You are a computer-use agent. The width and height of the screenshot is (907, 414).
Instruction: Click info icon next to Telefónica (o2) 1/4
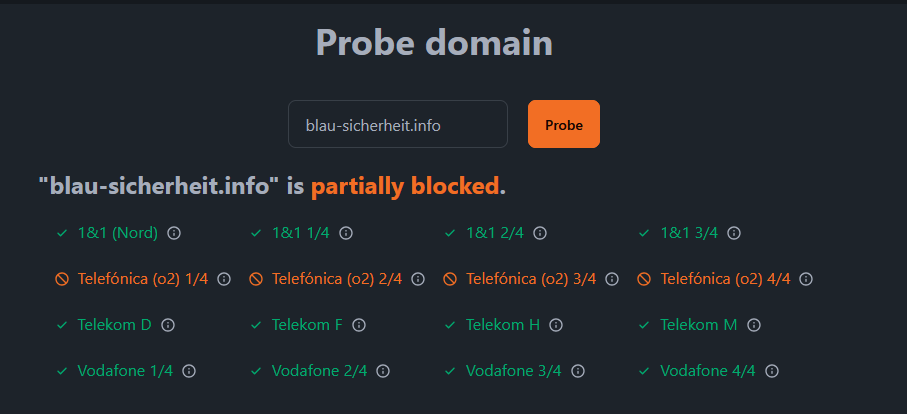(x=224, y=279)
